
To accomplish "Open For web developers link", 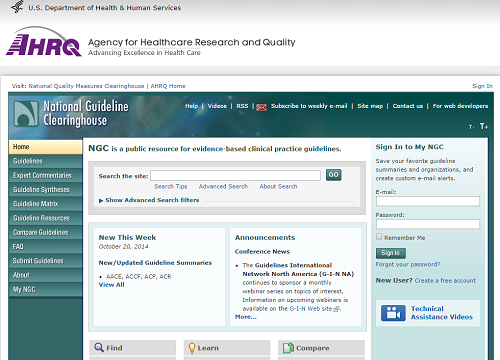I will (460, 106).
